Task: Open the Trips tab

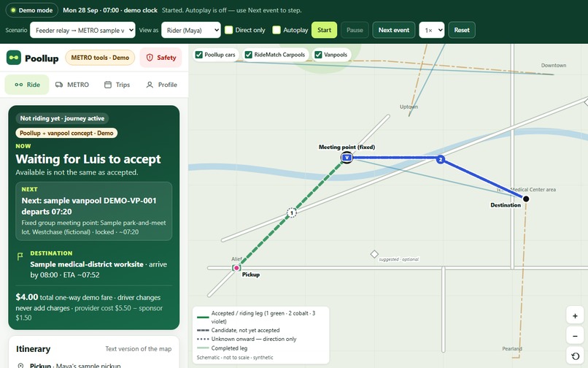Action: pos(117,85)
